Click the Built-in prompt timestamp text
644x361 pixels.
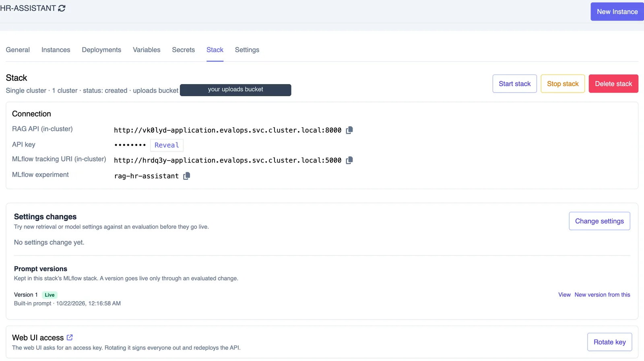click(x=67, y=303)
